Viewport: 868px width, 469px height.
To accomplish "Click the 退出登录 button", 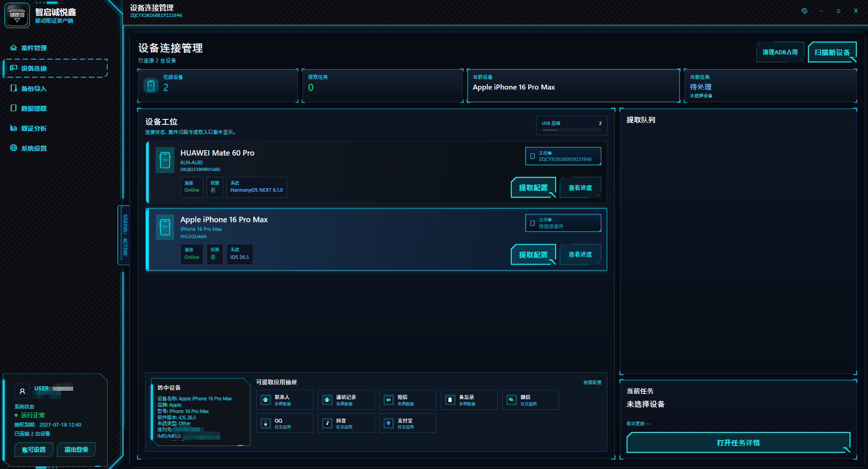I will (x=76, y=450).
